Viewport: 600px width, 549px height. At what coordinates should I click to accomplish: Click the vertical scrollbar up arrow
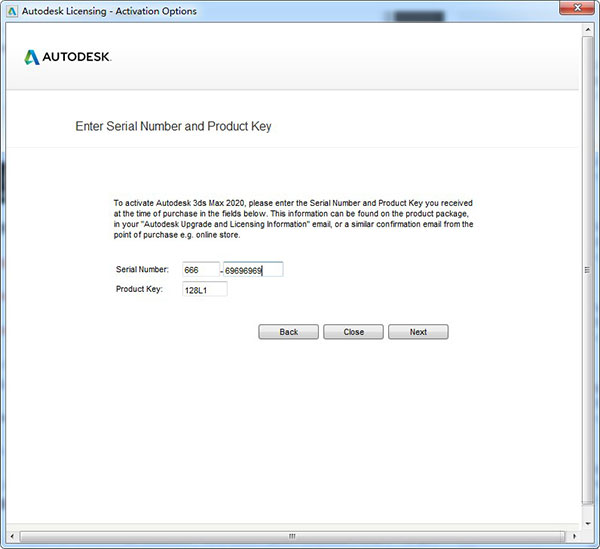pos(587,30)
